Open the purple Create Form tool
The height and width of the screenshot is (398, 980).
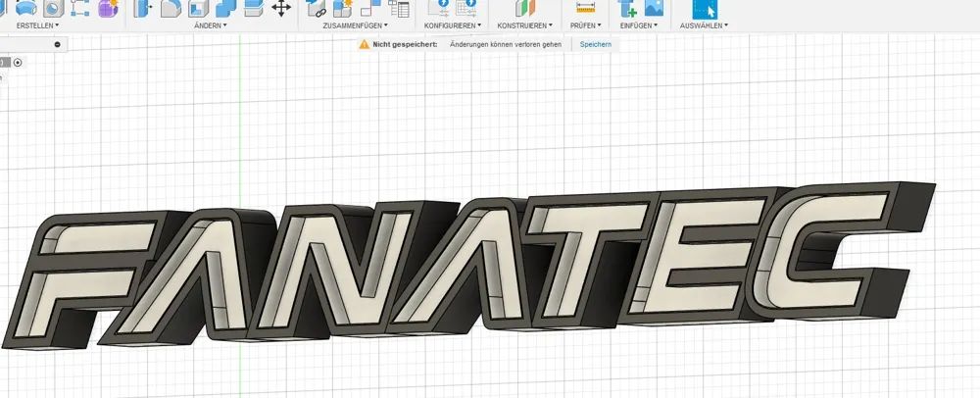click(108, 8)
